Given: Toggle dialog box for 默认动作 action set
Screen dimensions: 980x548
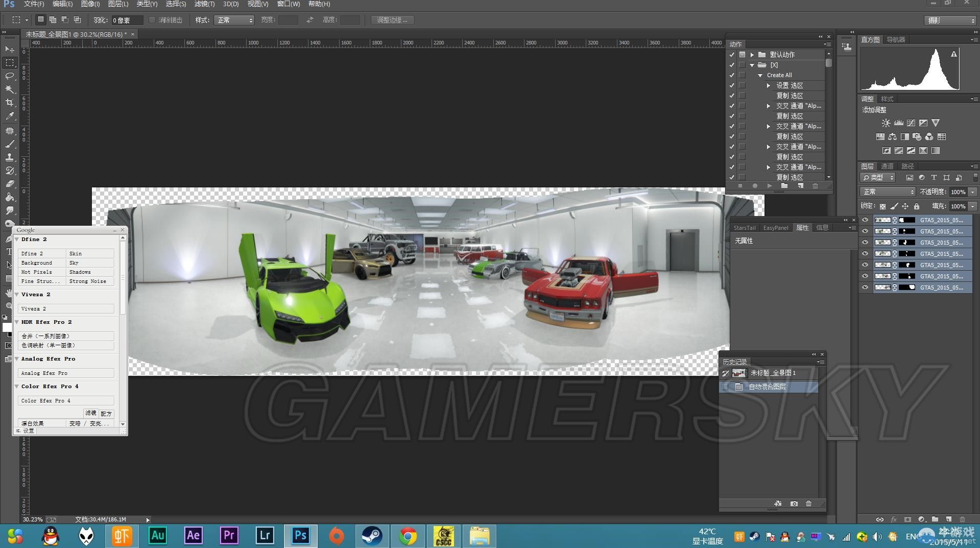Looking at the screenshot, I should [x=742, y=55].
